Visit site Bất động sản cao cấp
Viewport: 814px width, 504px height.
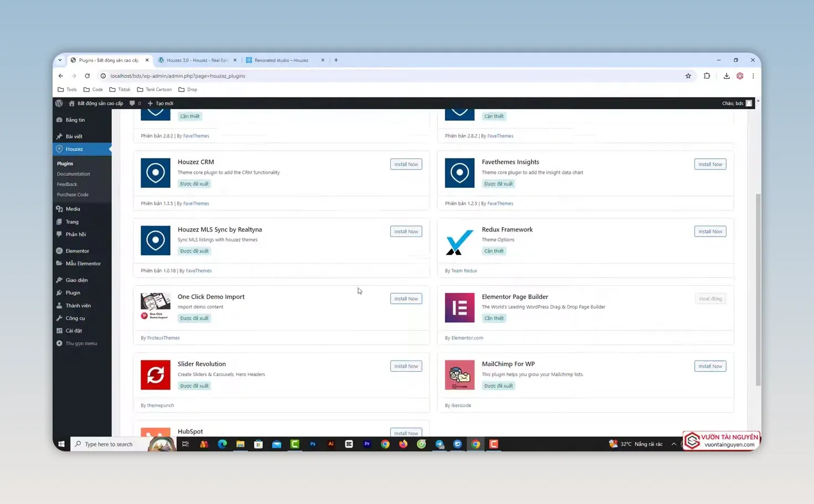96,103
